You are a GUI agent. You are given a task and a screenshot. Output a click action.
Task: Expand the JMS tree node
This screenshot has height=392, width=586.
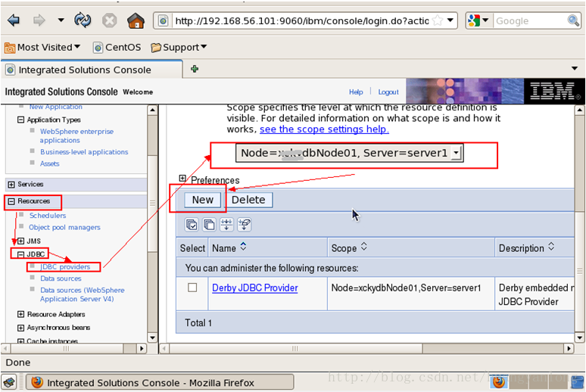[x=21, y=241]
